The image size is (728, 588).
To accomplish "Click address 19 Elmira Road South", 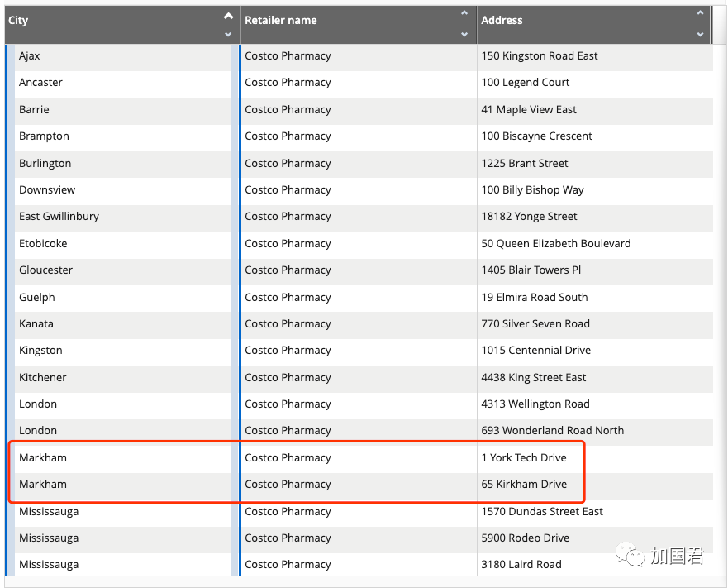I will pyautogui.click(x=535, y=297).
